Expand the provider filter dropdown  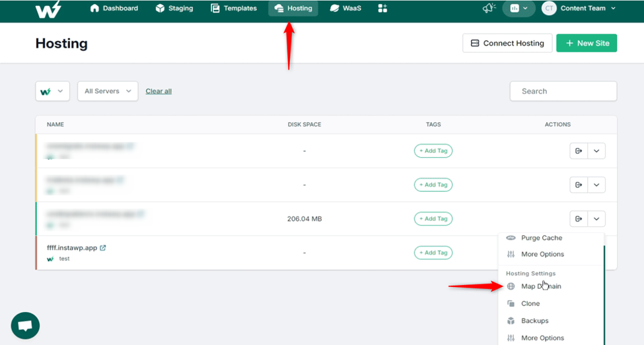tap(52, 91)
